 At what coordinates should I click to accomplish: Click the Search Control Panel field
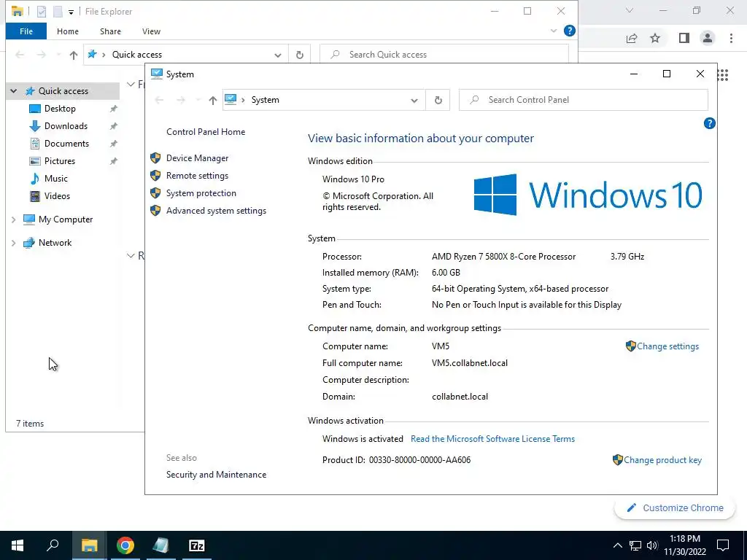(x=583, y=100)
